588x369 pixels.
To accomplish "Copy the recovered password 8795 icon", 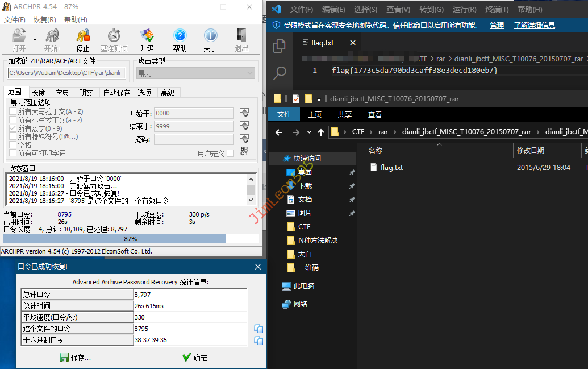I will [x=258, y=329].
